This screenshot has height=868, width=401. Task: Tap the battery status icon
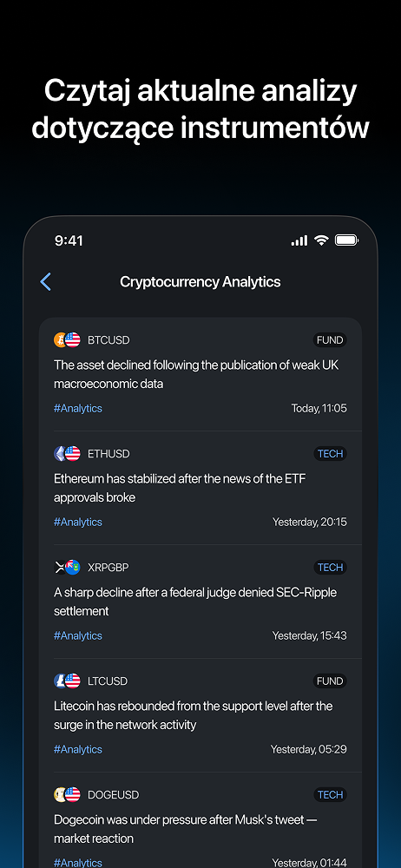[x=346, y=240]
